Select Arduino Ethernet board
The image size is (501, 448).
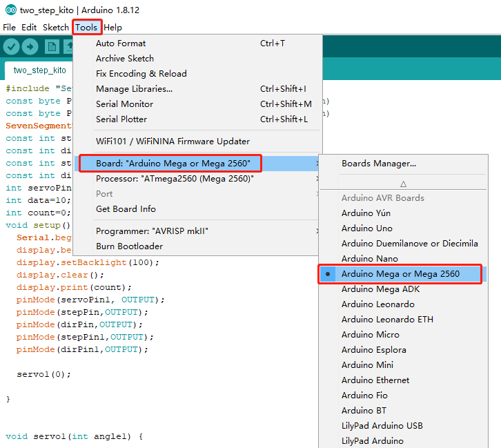[403, 380]
